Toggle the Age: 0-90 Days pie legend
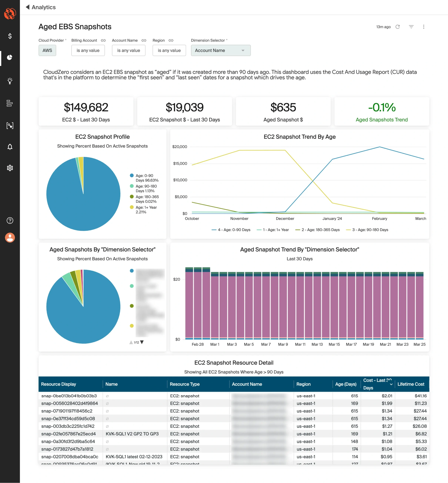Image resolution: width=448 pixels, height=483 pixels. click(x=144, y=178)
